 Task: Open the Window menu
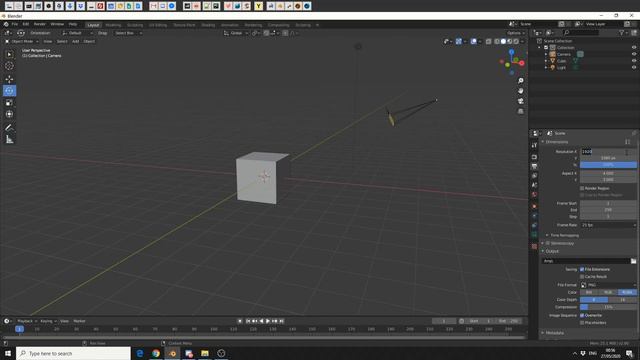[x=57, y=24]
